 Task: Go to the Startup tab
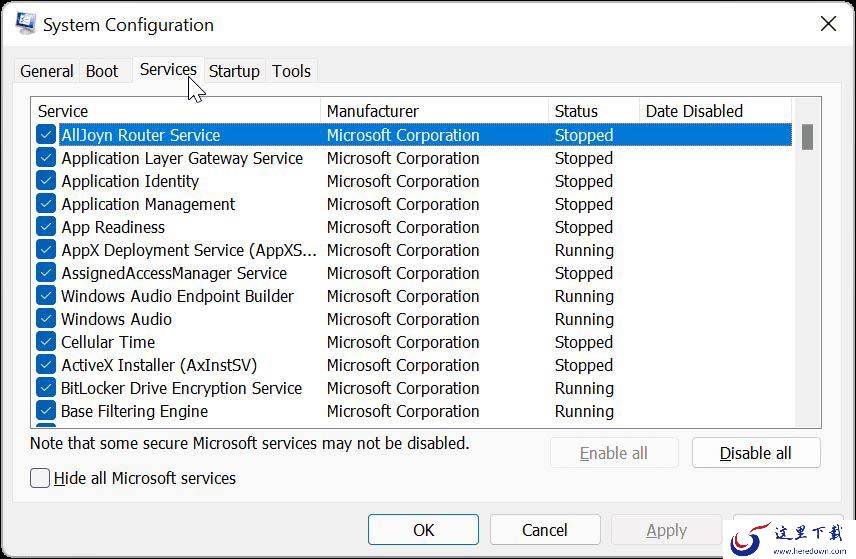point(234,71)
